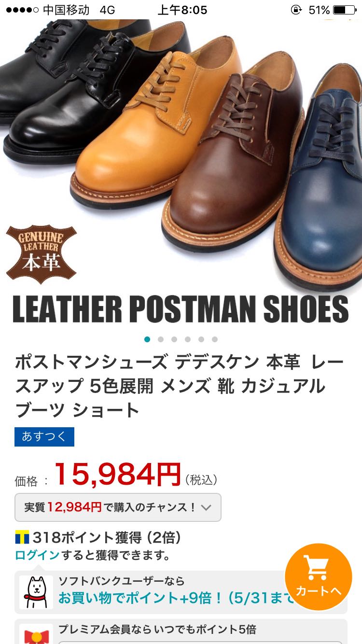
Task: Tap the rotation lock status icon
Action: [x=296, y=10]
